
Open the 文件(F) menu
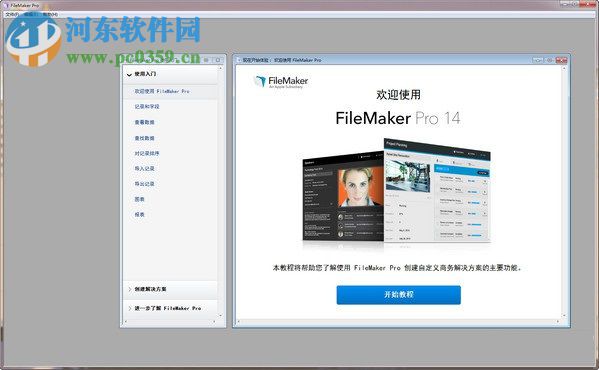coord(11,14)
